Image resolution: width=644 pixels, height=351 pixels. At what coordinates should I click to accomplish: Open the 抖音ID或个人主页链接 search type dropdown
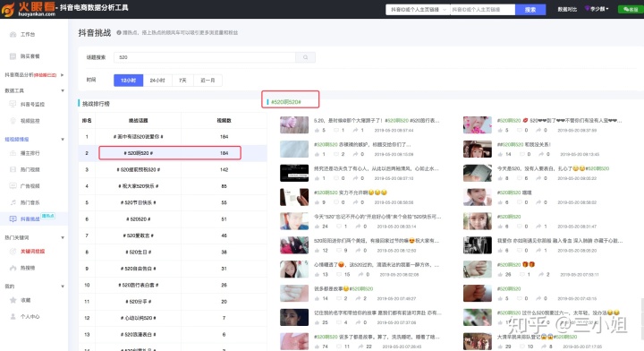[418, 10]
